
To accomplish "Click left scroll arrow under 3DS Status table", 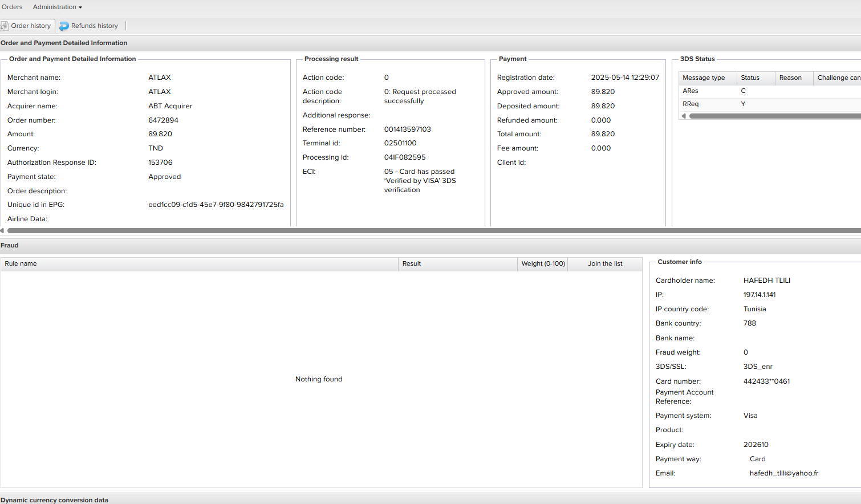I will coord(684,116).
